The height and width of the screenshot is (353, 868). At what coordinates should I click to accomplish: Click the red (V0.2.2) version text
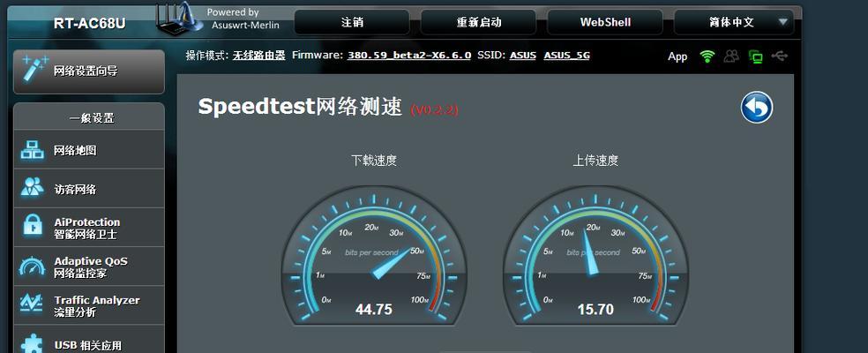tap(434, 109)
